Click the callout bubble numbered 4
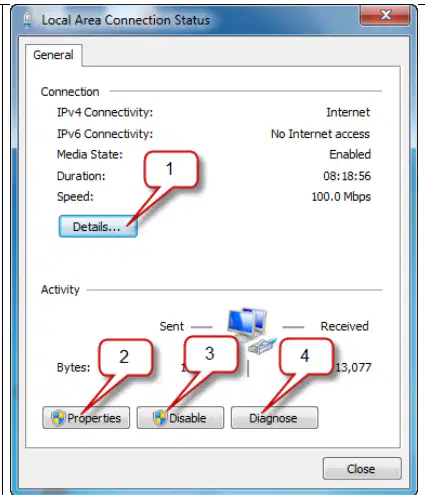The height and width of the screenshot is (495, 425). pos(306,356)
